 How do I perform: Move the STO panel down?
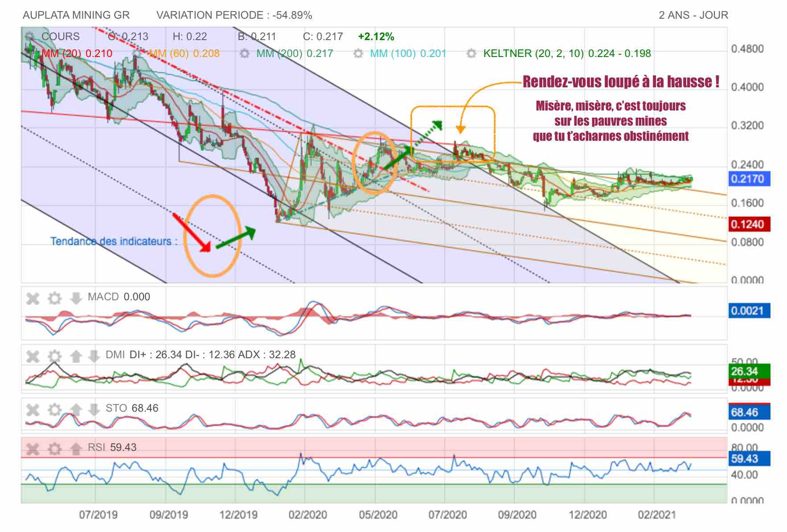(94, 409)
